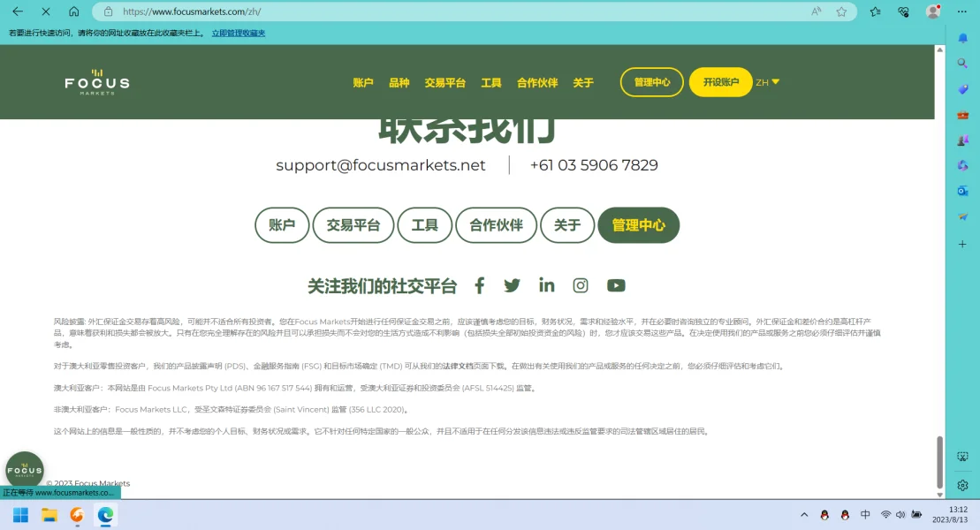Viewport: 980px width, 530px height.
Task: Open sidebar settings gear icon
Action: (962, 485)
